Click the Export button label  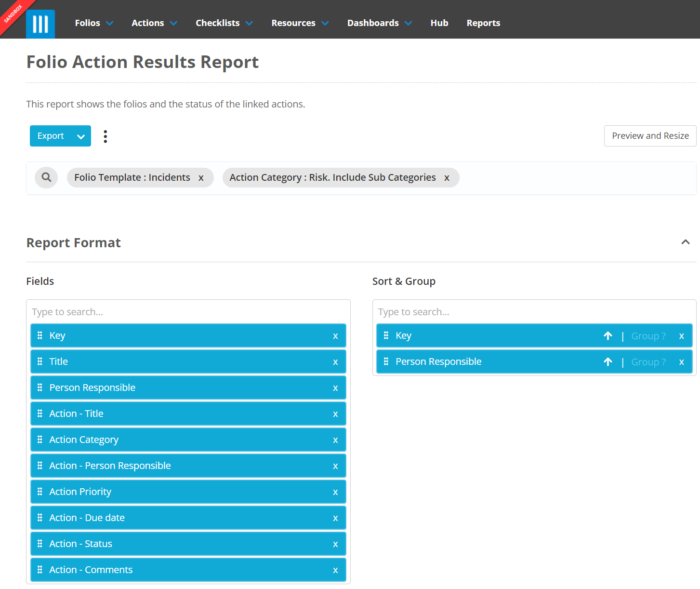(51, 136)
